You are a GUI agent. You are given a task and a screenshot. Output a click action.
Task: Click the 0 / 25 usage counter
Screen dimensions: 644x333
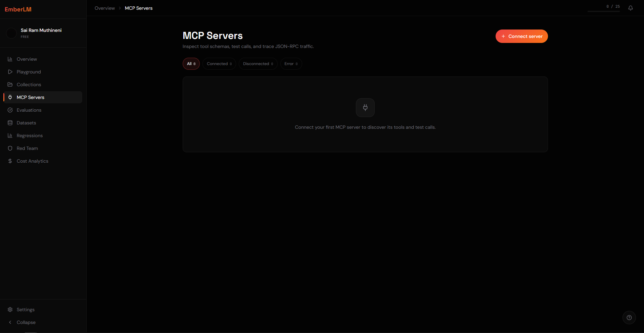[613, 6]
